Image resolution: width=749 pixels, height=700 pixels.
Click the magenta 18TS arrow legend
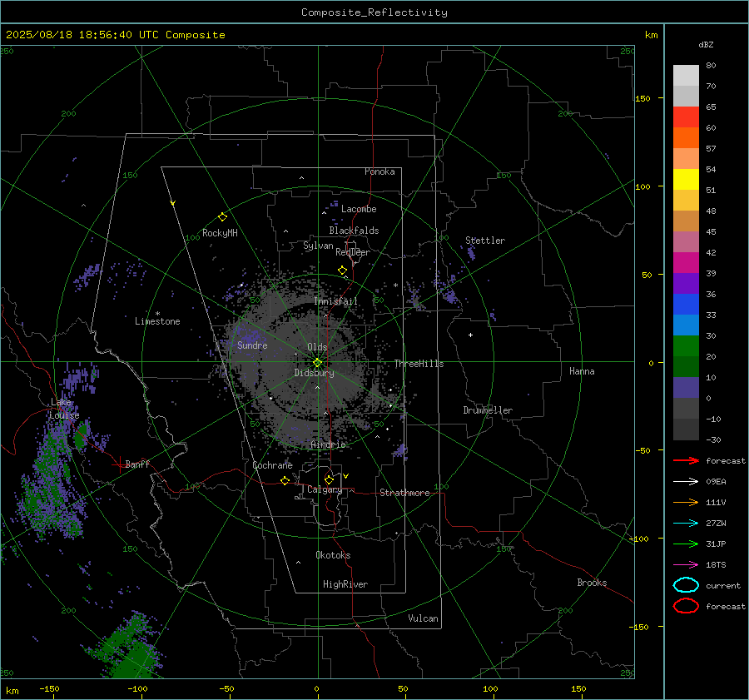(686, 565)
